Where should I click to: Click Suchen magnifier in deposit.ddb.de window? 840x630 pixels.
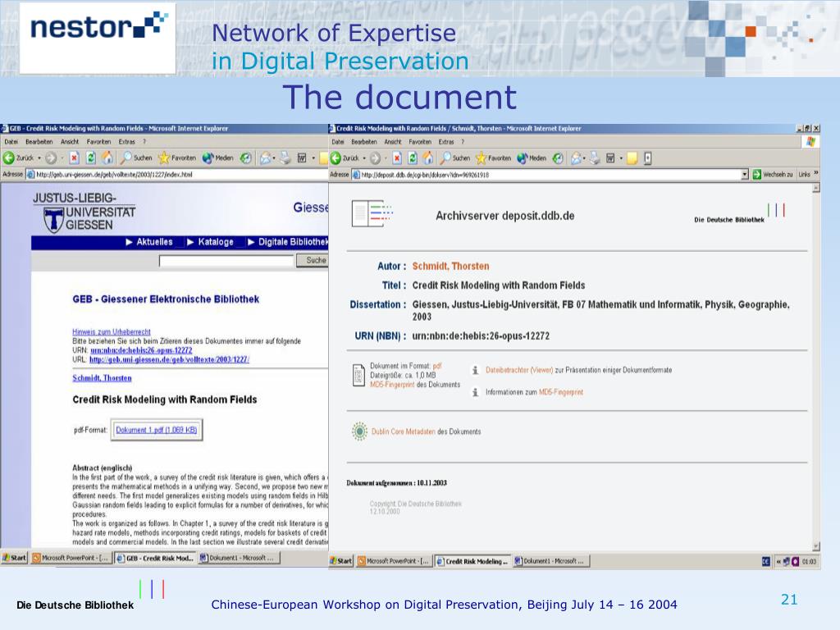click(x=445, y=158)
